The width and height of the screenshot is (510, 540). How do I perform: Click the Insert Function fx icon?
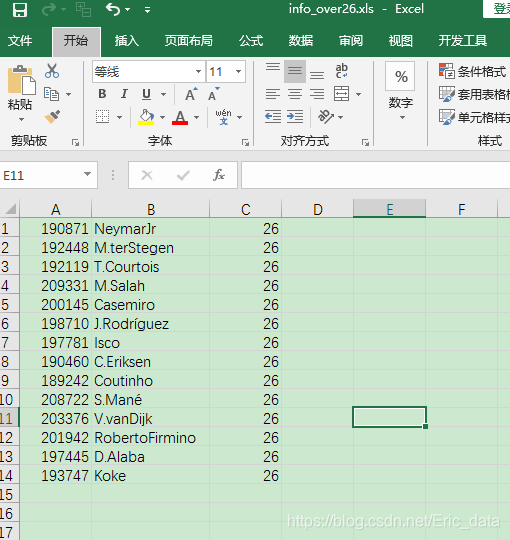tap(219, 175)
